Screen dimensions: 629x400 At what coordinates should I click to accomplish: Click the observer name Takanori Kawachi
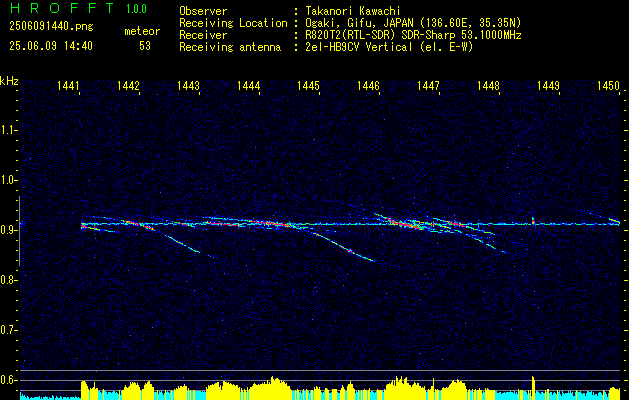[353, 11]
